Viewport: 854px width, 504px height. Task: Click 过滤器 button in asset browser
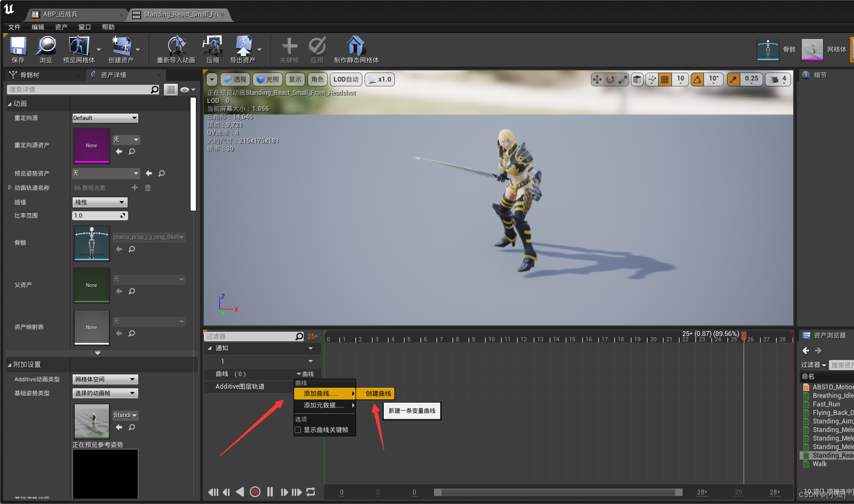(813, 365)
